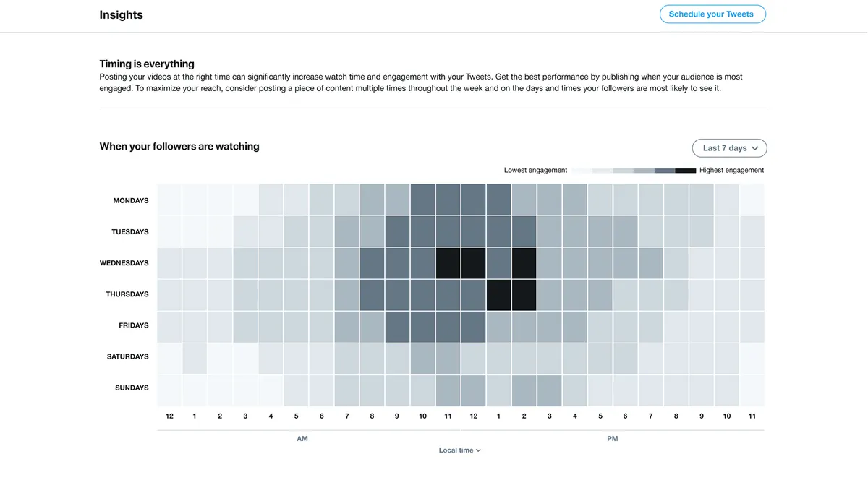Select the Thursdays 1 PM heatmap cell
This screenshot has width=868, height=488.
[498, 294]
